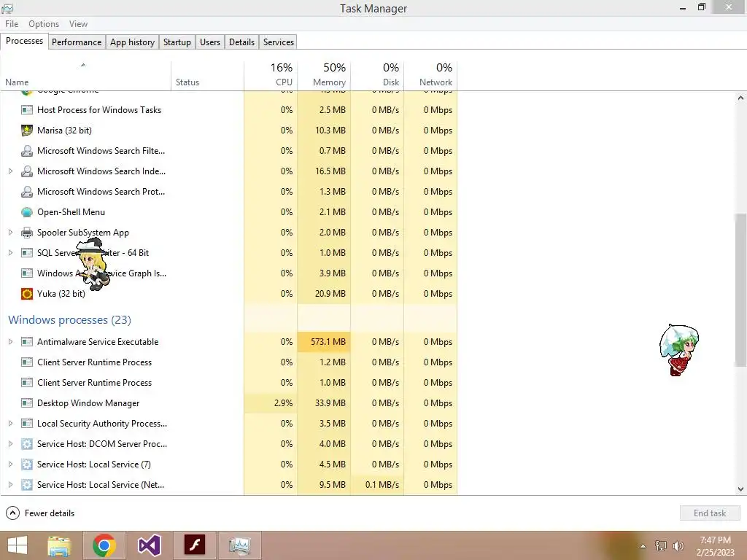
Task: Click the Host Process for Windows Tasks icon
Action: (27, 110)
